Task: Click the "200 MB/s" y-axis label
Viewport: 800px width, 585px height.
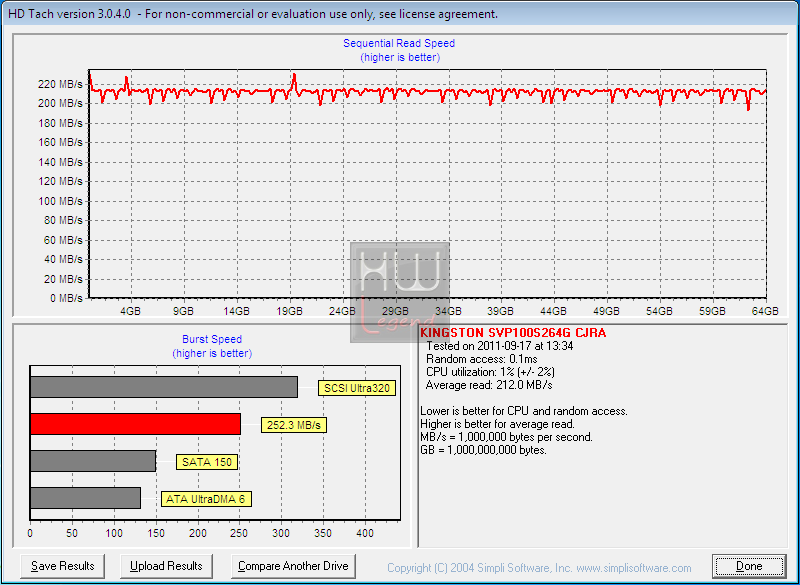Action: coord(60,104)
